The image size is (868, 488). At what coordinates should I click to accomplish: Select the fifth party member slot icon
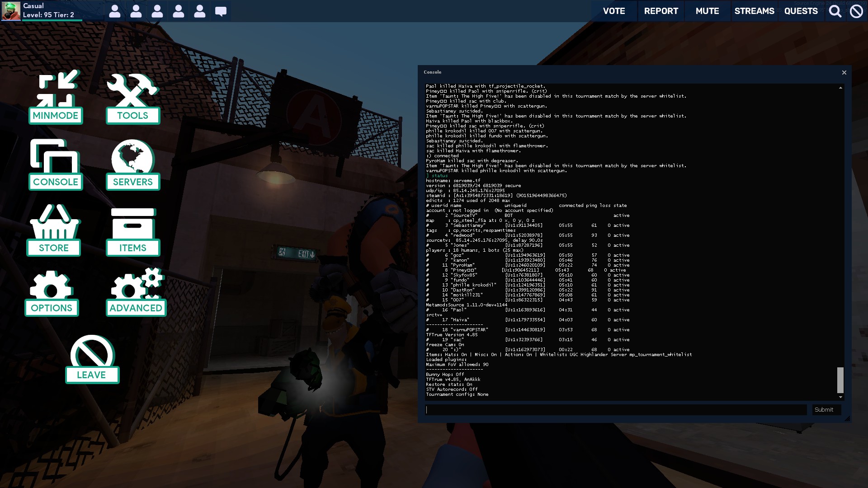pos(200,11)
